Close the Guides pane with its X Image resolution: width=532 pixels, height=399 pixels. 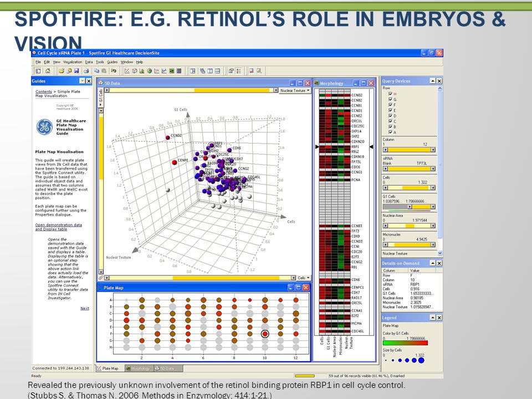coord(89,81)
